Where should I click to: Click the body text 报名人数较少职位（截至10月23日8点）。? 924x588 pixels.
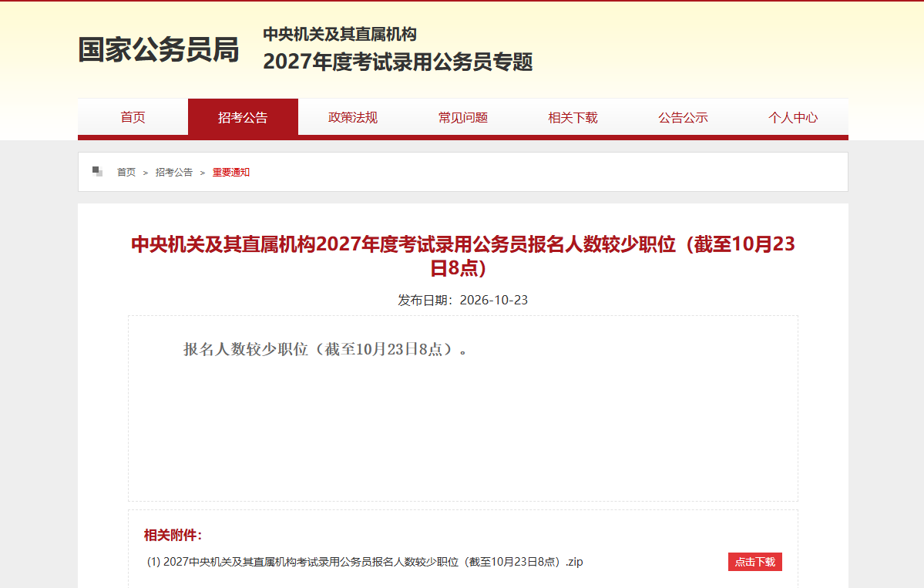pyautogui.click(x=325, y=349)
